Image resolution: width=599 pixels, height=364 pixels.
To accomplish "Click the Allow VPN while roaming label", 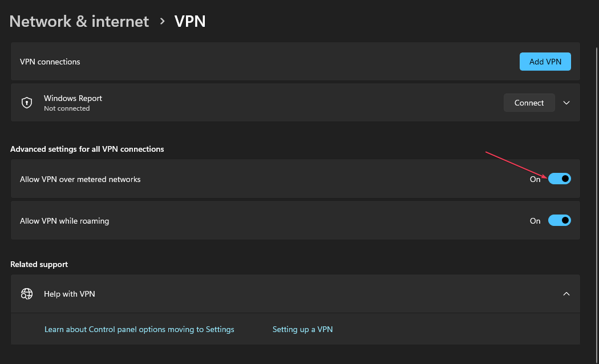I will click(x=64, y=220).
